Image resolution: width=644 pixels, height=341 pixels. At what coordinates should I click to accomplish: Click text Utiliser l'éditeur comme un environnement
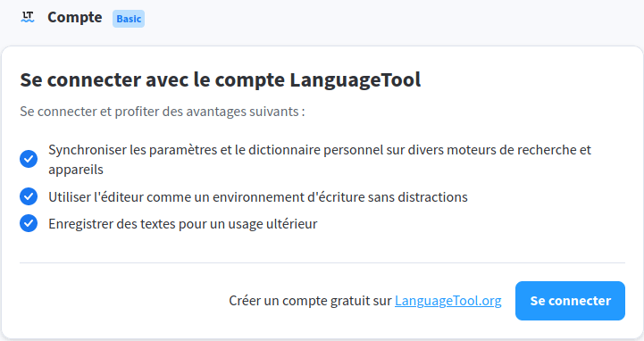pos(258,197)
